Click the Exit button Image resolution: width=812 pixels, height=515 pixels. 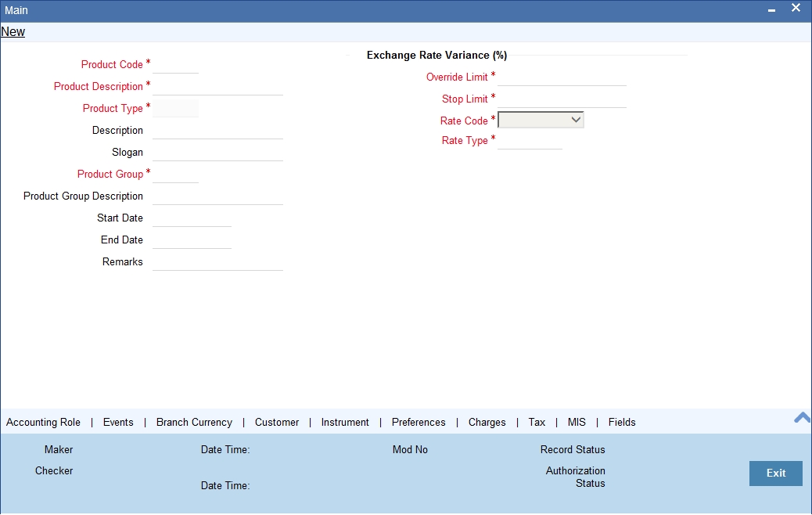tap(775, 474)
